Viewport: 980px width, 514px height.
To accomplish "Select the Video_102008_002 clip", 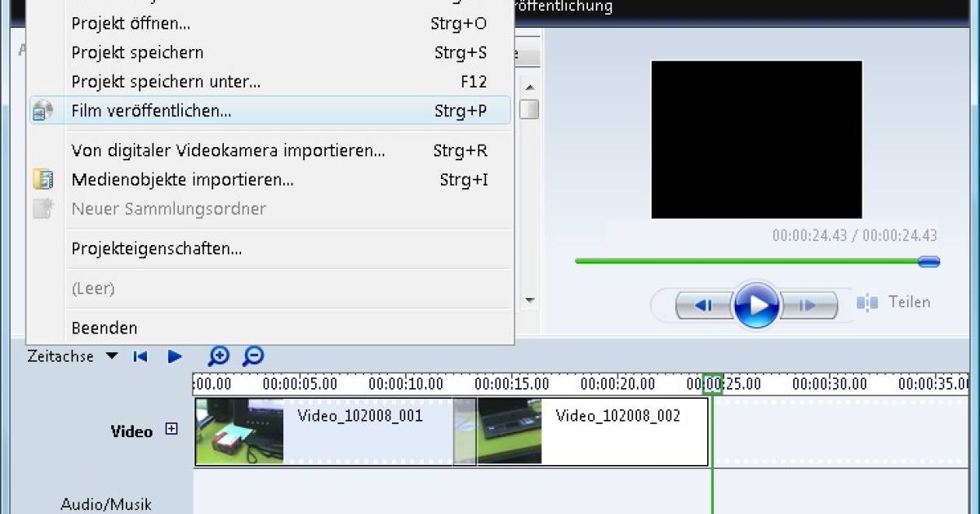I will coord(617,431).
